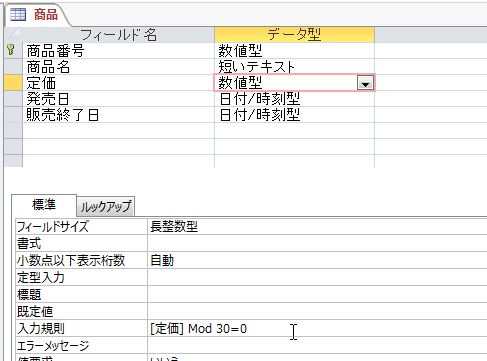Click the select-all corner of the grid

(13, 34)
